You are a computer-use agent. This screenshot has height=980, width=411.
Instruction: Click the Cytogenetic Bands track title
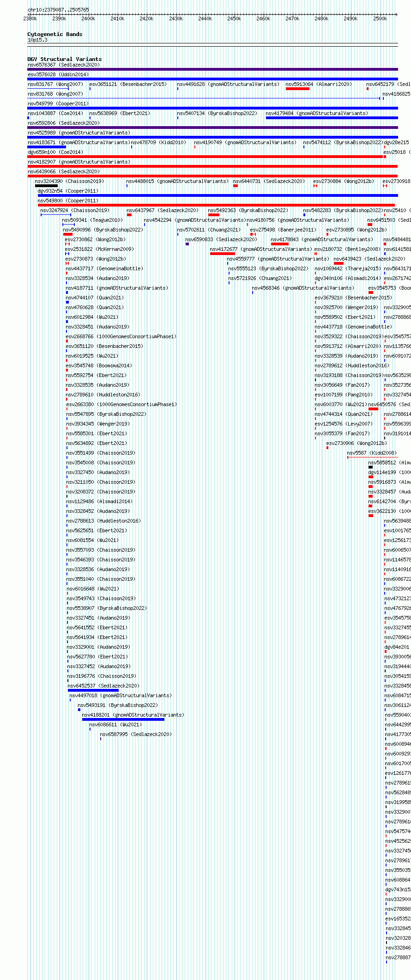coord(55,34)
